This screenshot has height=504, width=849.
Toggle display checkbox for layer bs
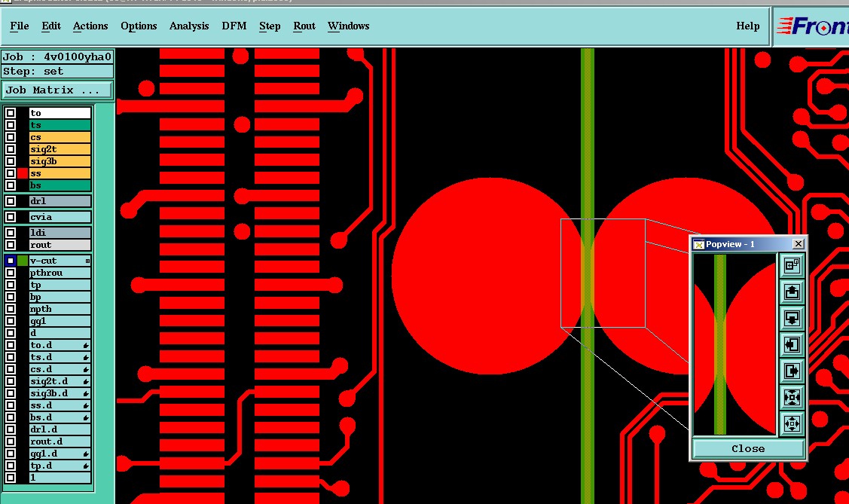pos(11,185)
